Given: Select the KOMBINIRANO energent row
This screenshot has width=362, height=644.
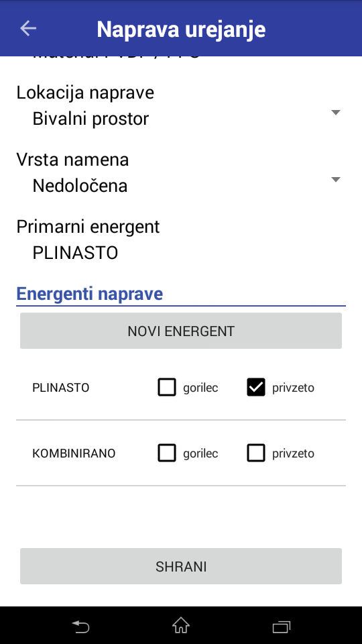Looking at the screenshot, I should [x=181, y=453].
